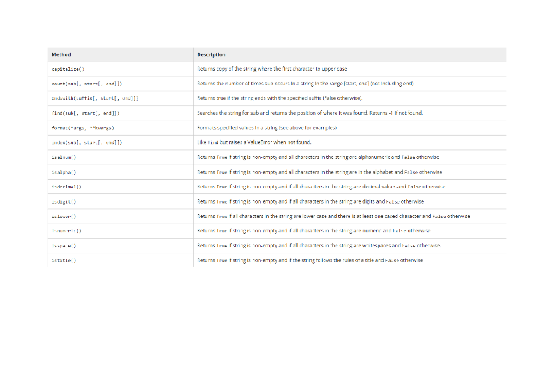Click the istitle() description about title rules

pos(309,260)
